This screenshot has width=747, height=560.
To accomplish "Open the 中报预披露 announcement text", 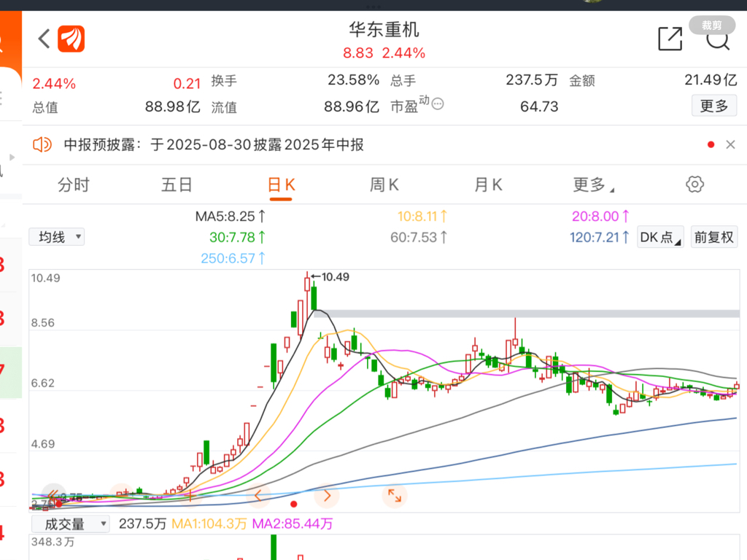I will (x=214, y=145).
